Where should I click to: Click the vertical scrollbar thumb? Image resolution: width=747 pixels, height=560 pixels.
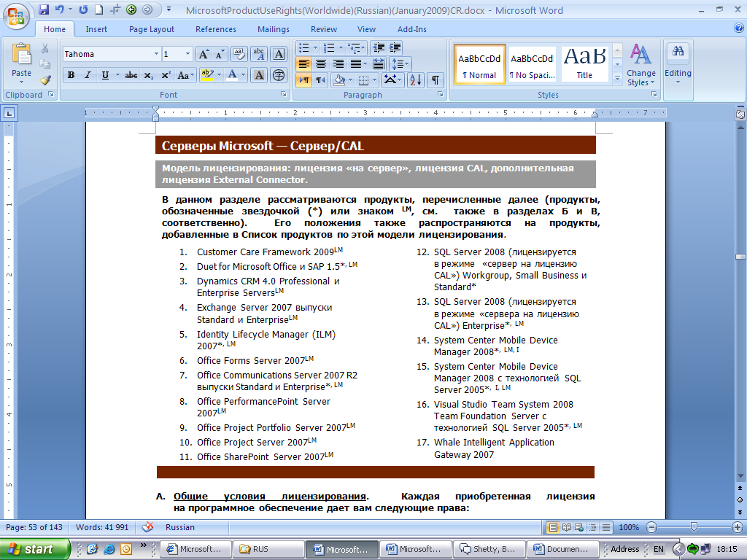click(x=740, y=257)
